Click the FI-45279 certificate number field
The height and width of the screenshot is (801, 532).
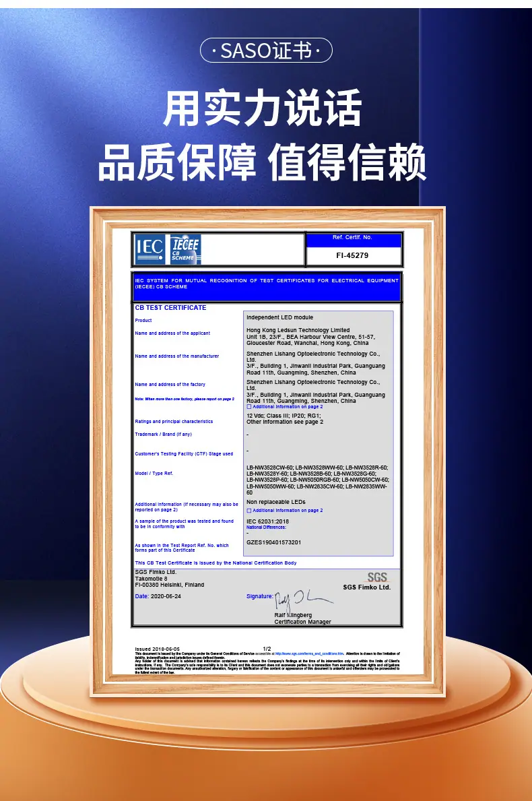pos(352,255)
